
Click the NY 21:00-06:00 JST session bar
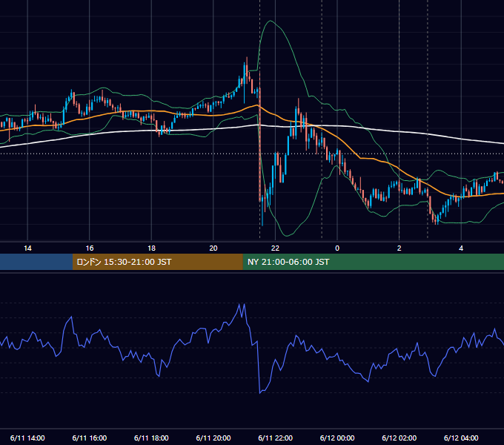373,262
